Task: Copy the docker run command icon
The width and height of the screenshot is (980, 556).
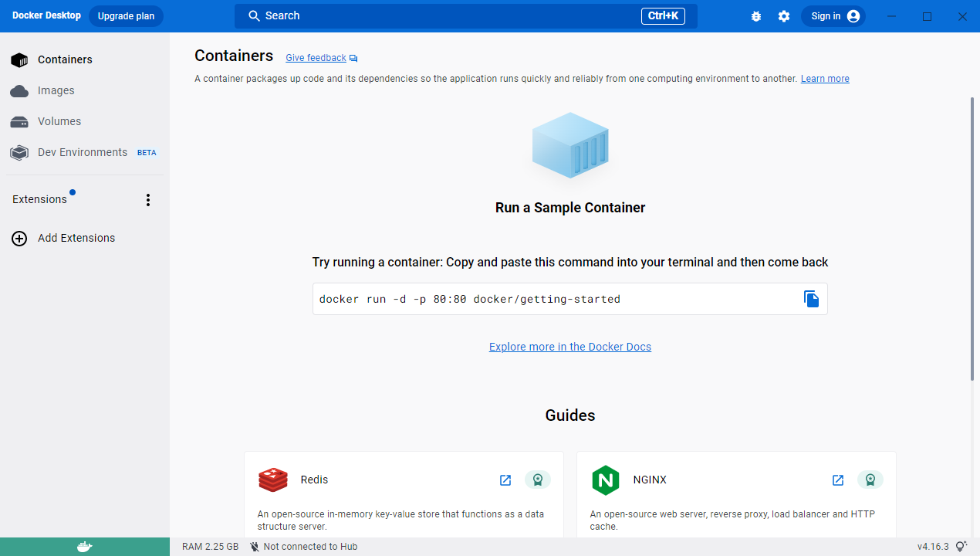Action: pos(811,299)
